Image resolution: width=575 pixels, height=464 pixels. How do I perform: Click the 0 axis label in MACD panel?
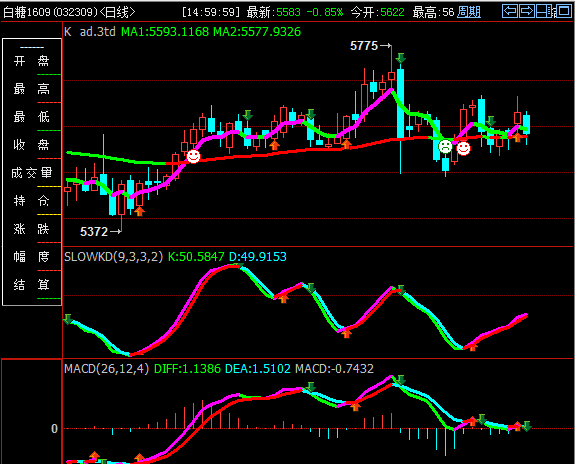(54, 428)
